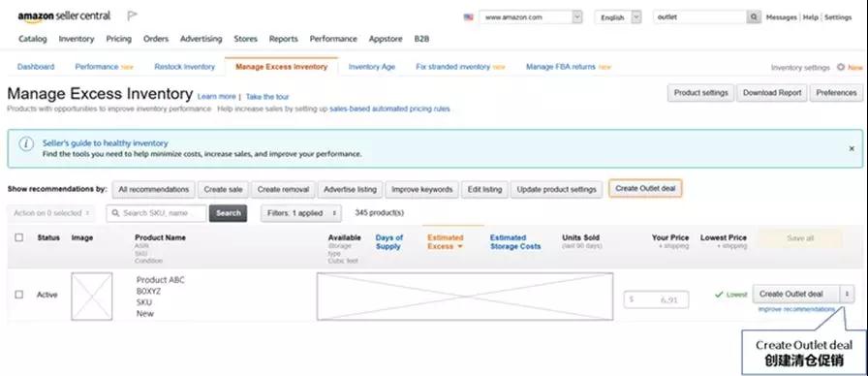Open Inventory settings gear icon
Screen dimensions: 868x376
840,67
